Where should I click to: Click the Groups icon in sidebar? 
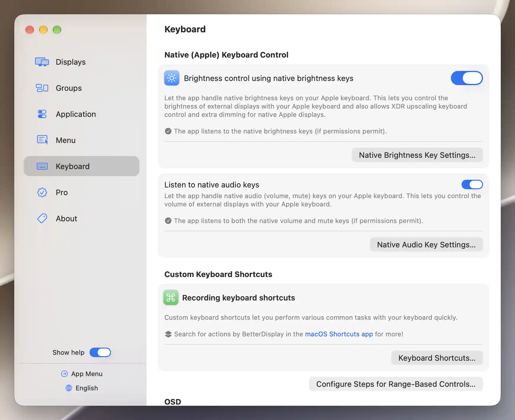(42, 88)
